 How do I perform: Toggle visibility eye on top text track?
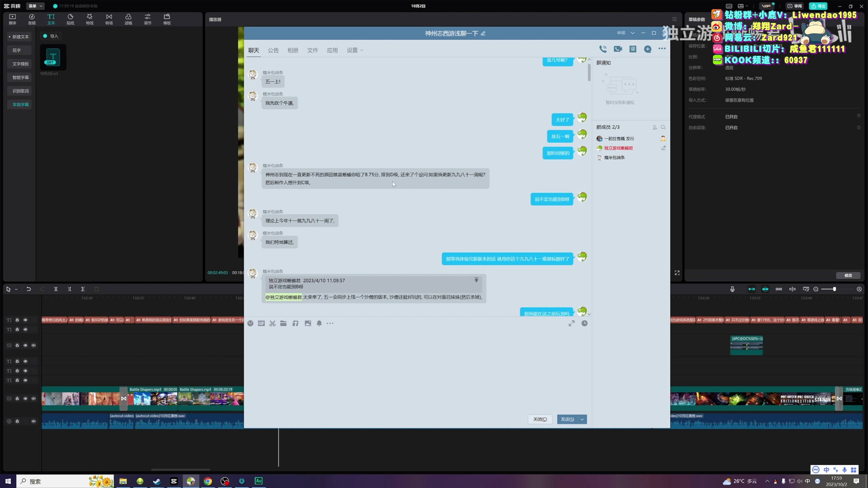(x=25, y=320)
